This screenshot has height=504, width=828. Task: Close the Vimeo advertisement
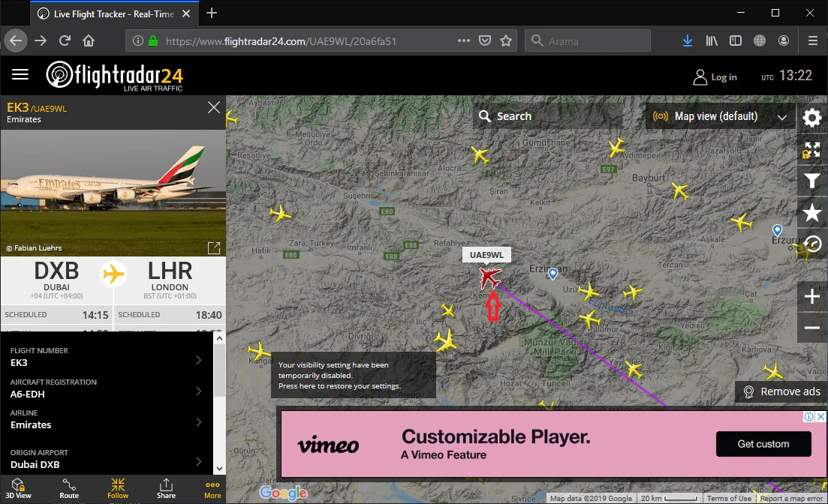[x=820, y=416]
